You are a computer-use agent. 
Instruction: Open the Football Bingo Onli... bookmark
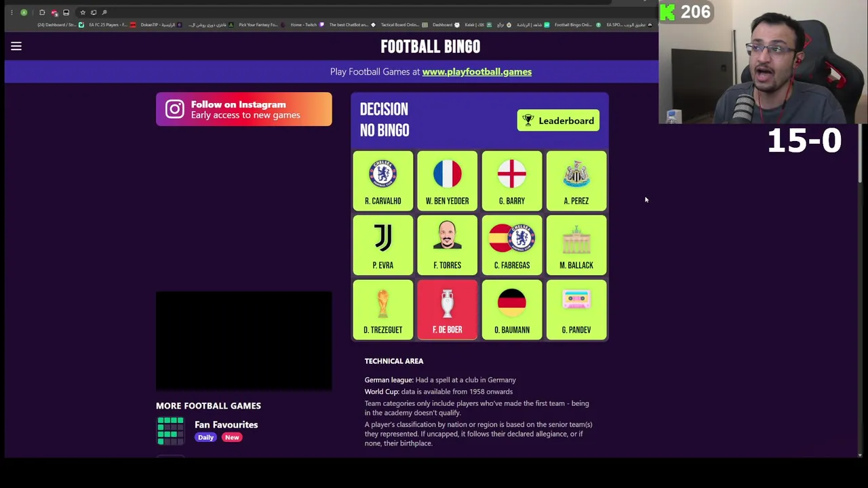[x=577, y=25]
